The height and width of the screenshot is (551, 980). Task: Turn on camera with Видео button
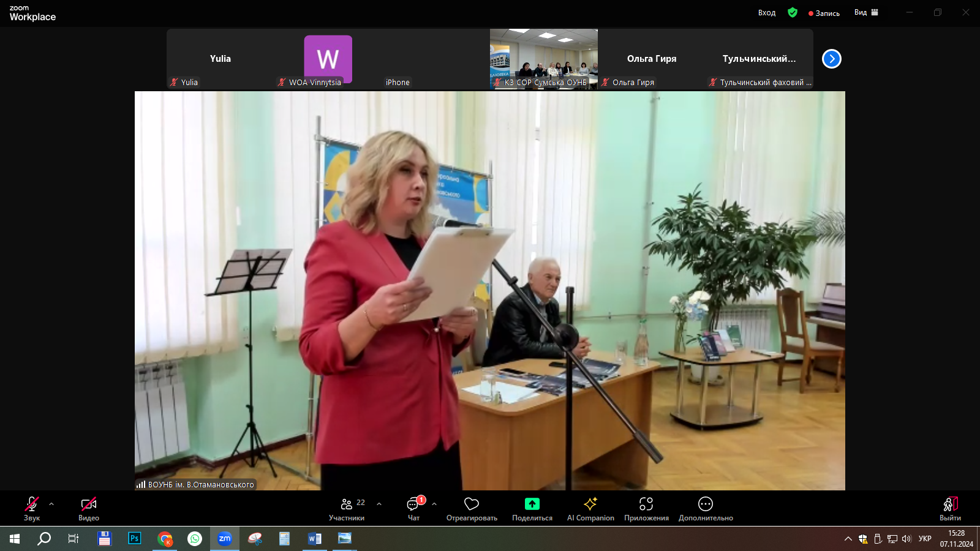coord(89,508)
